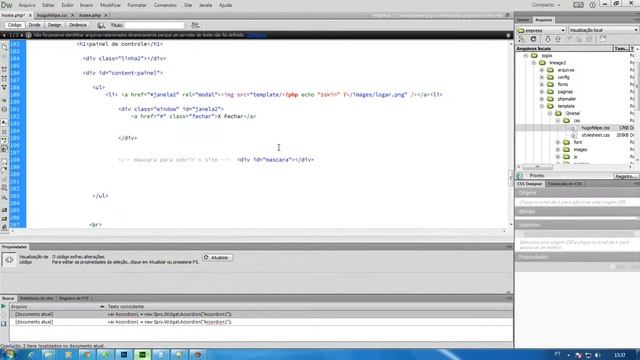Click the horizontal scrollbar in files panel
This screenshot has height=360, width=640.
(x=537, y=167)
